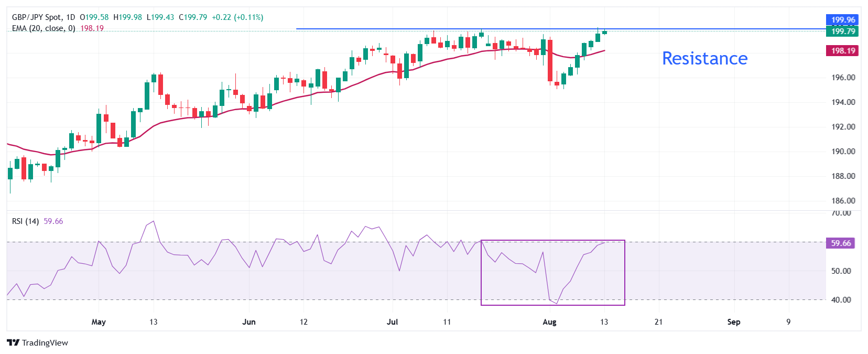Click the TradingView text link
The height and width of the screenshot is (354, 868).
45,342
